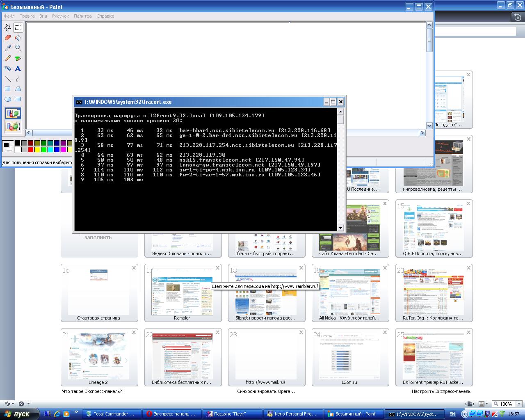This screenshot has width=525, height=420.
Task: Expand the quick launch overflow chevron
Action: click(x=76, y=413)
